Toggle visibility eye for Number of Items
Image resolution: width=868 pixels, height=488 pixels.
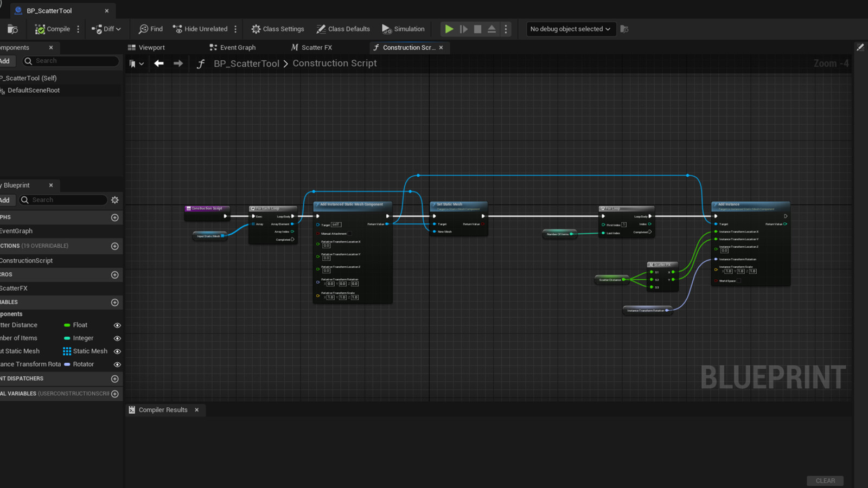pos(117,338)
